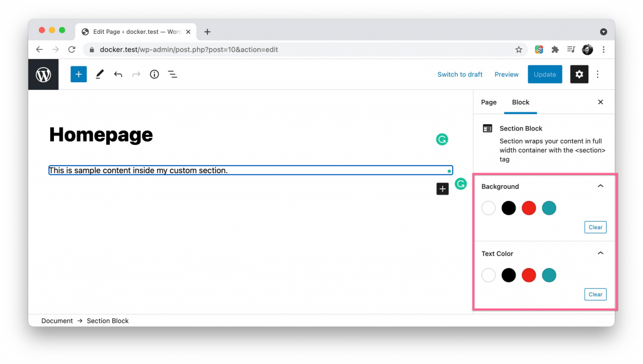Select the teal Background color swatch

point(549,208)
